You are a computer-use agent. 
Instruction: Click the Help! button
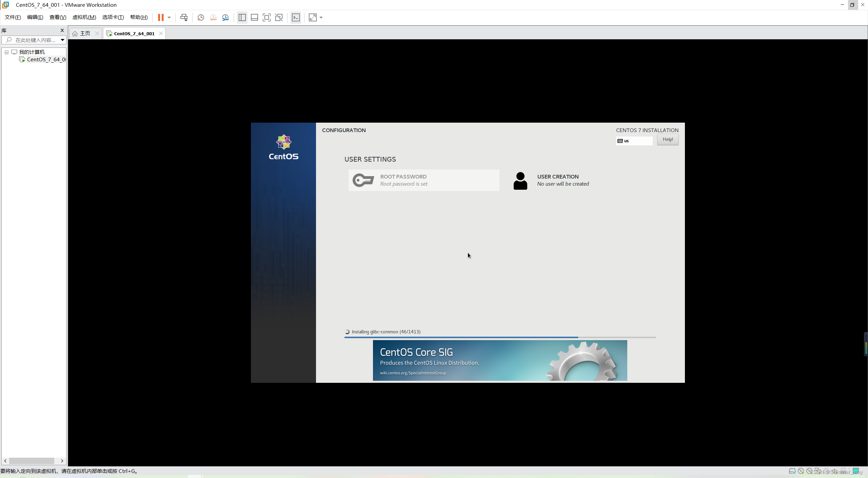668,139
